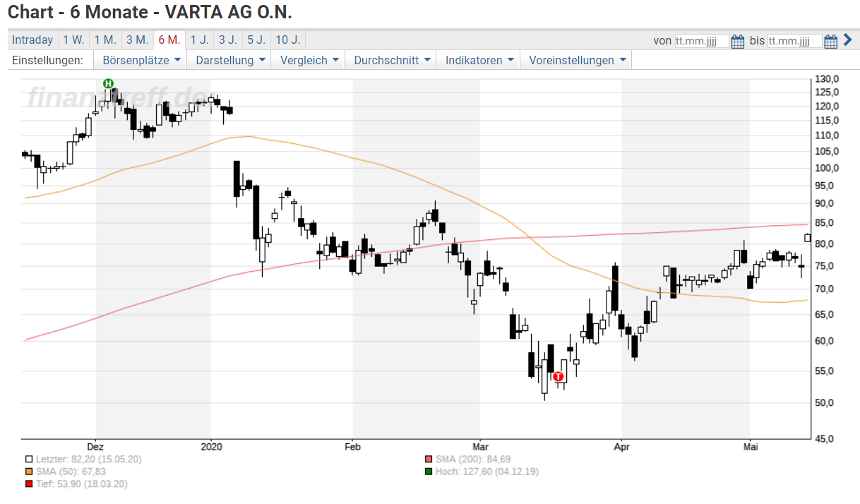Open the Durchschnitt dropdown
Screen dimensions: 860x504
pos(390,60)
